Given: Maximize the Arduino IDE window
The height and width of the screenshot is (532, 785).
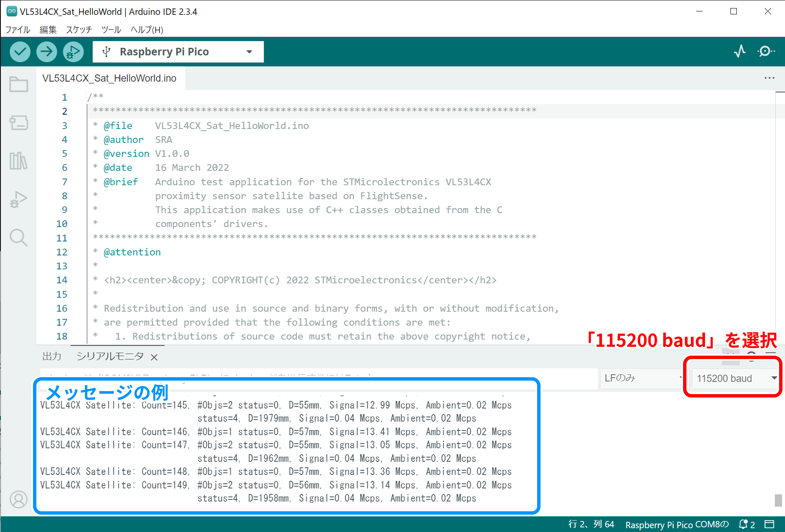Looking at the screenshot, I should click(734, 11).
